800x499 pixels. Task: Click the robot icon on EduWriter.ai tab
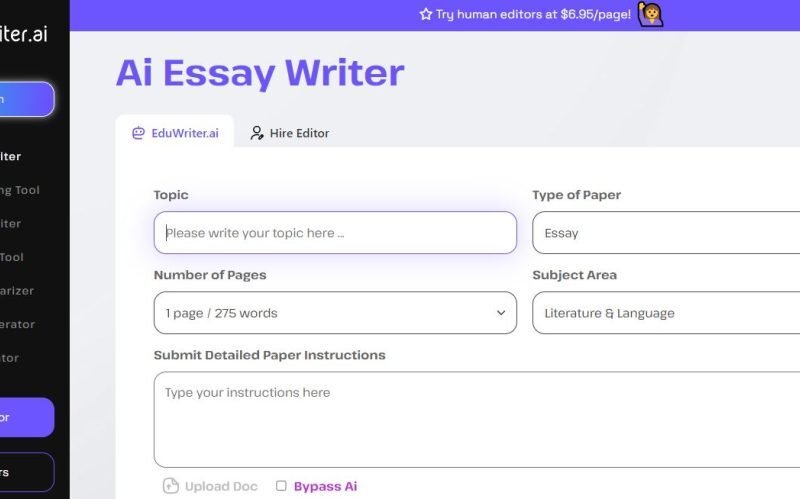[138, 133]
